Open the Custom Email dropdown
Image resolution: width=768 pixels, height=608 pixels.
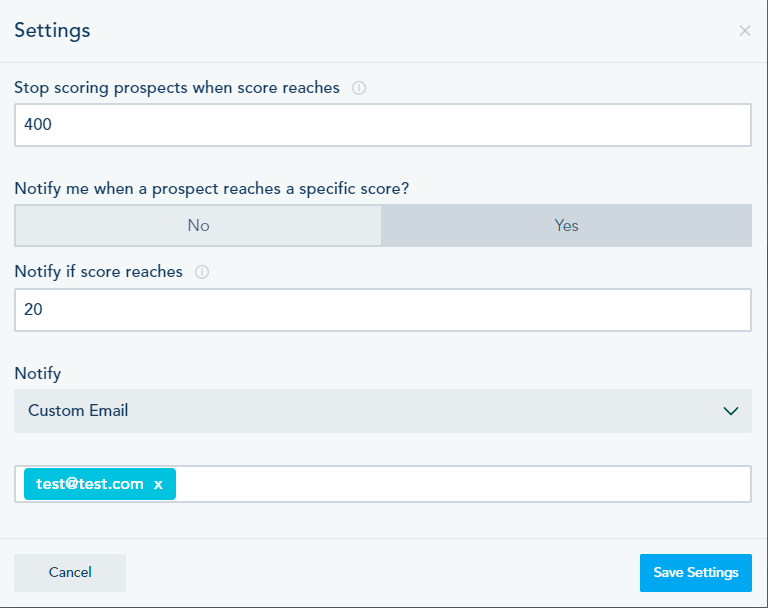pos(382,411)
